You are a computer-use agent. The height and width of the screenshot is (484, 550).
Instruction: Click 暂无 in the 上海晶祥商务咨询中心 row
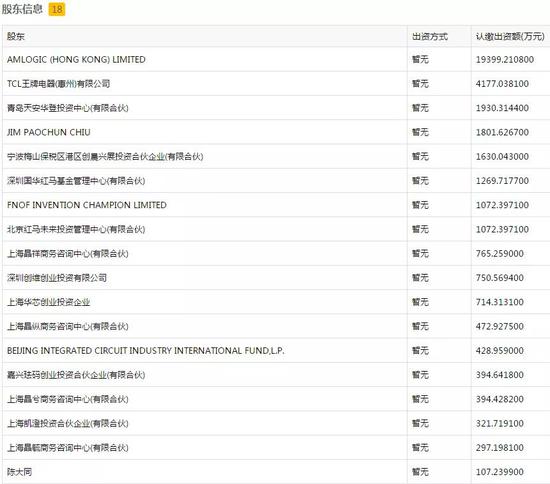pos(420,254)
